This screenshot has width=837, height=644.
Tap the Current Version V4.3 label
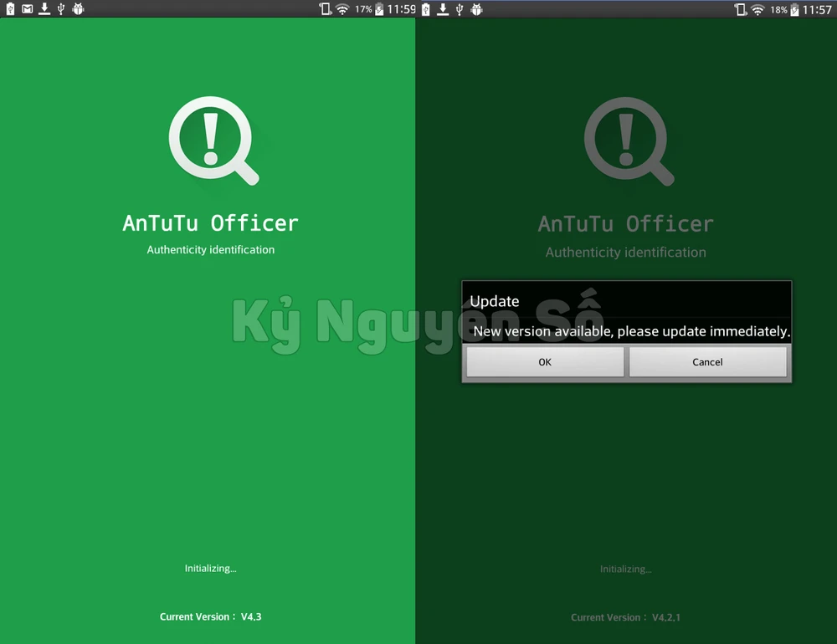coord(211,616)
